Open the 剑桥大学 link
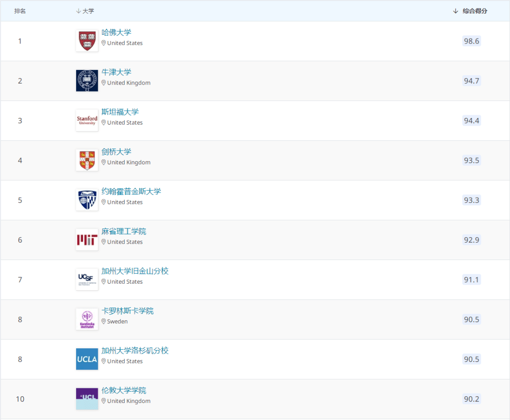Viewport: 510px width, 420px height. (116, 152)
